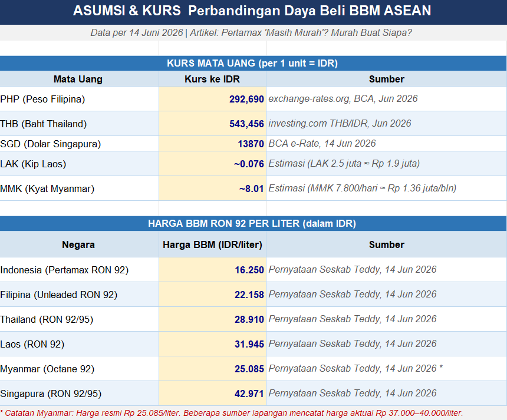Screen dimensions: 507x420
Task: Click the 'Sumber' header in the BBM price table
Action: pos(386,244)
